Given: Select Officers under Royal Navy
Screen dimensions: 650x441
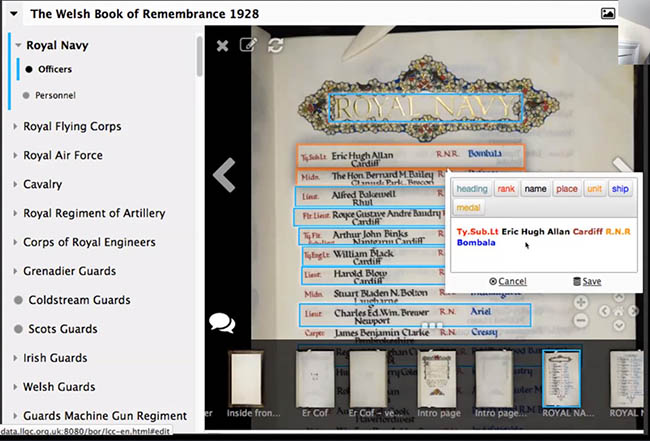Looking at the screenshot, I should (x=55, y=69).
